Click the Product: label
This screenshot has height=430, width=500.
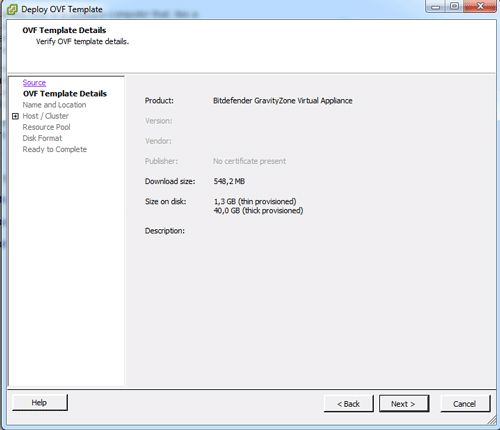[x=159, y=101]
